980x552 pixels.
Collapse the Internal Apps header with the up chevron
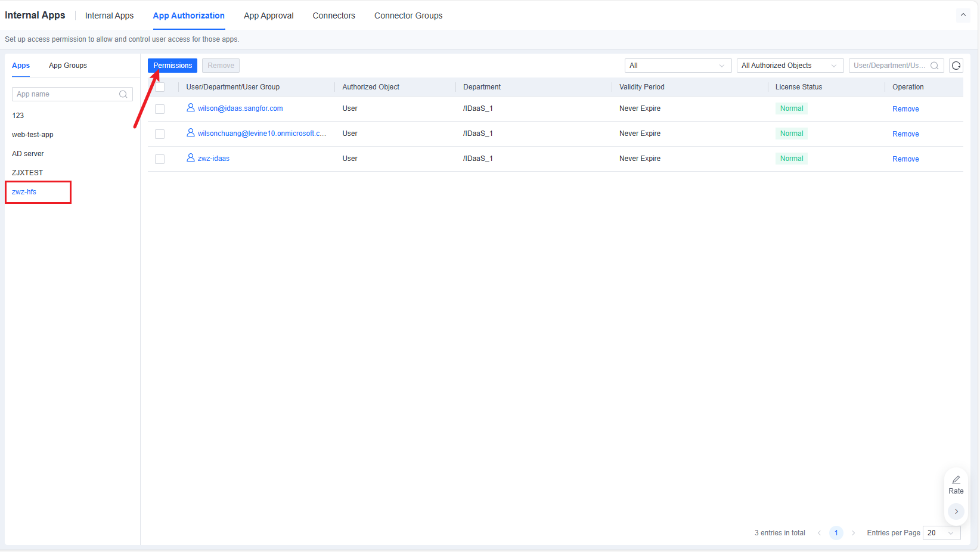(x=963, y=15)
